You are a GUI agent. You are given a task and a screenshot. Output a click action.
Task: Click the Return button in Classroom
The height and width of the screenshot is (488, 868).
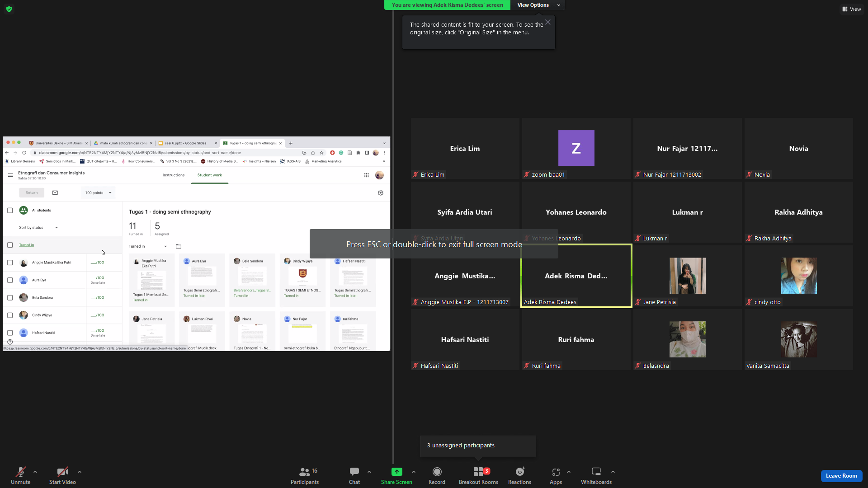pyautogui.click(x=32, y=193)
